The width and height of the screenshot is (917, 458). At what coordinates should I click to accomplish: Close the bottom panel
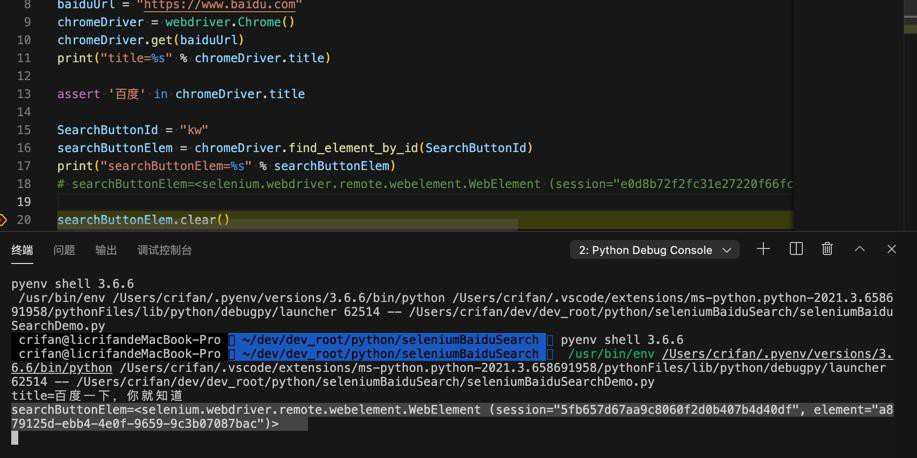(x=891, y=249)
